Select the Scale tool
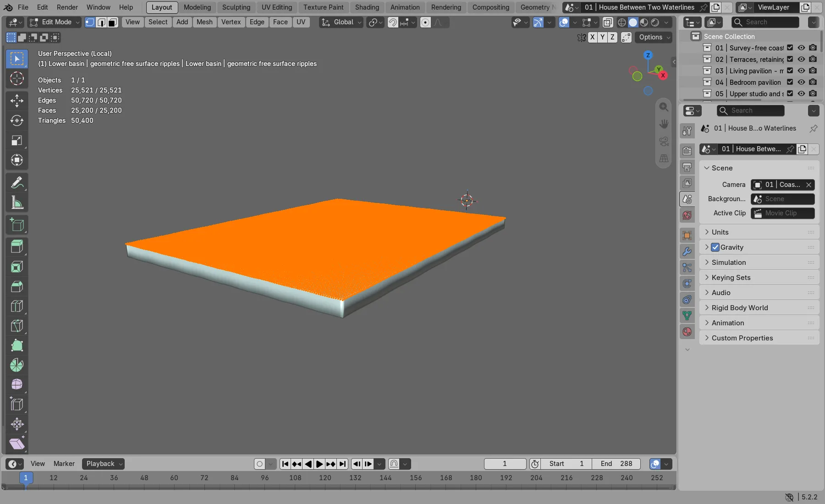 click(x=17, y=140)
